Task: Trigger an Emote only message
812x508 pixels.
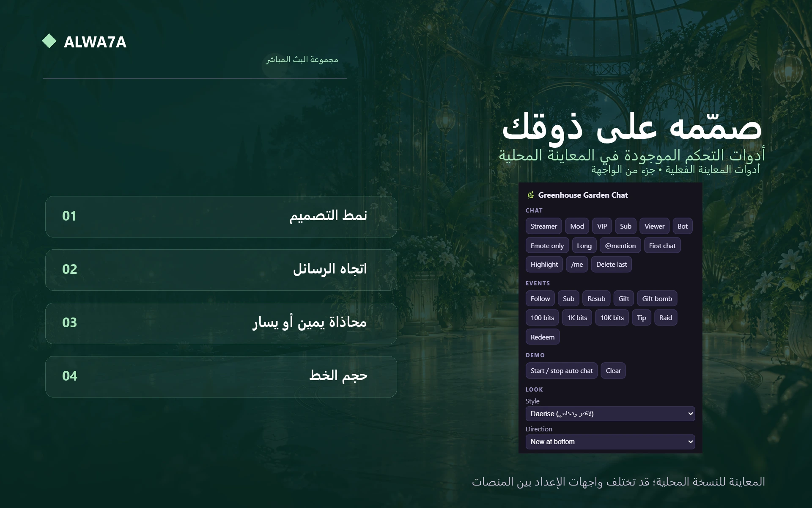Action: pos(547,246)
